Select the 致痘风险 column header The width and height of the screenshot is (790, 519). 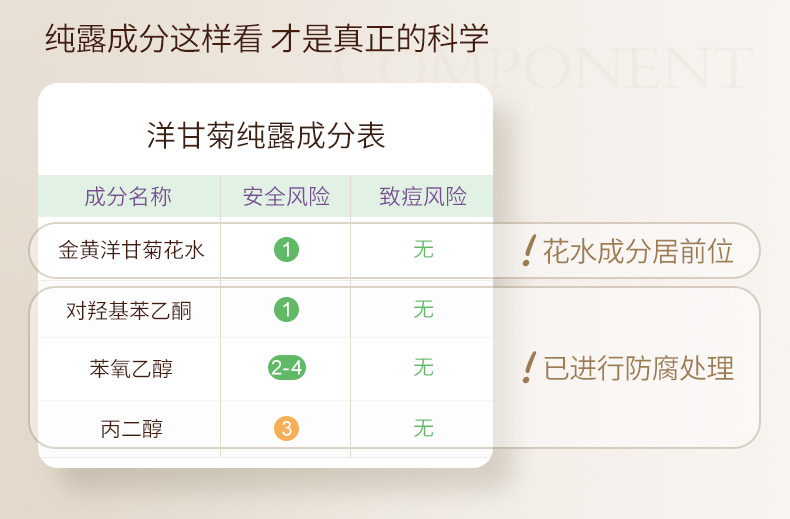(423, 197)
